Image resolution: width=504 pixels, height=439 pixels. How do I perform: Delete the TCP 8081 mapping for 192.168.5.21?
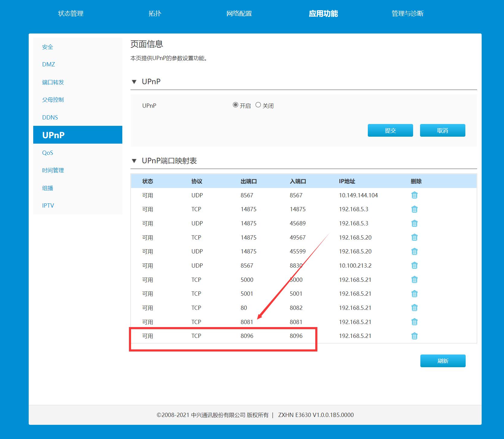click(x=414, y=322)
